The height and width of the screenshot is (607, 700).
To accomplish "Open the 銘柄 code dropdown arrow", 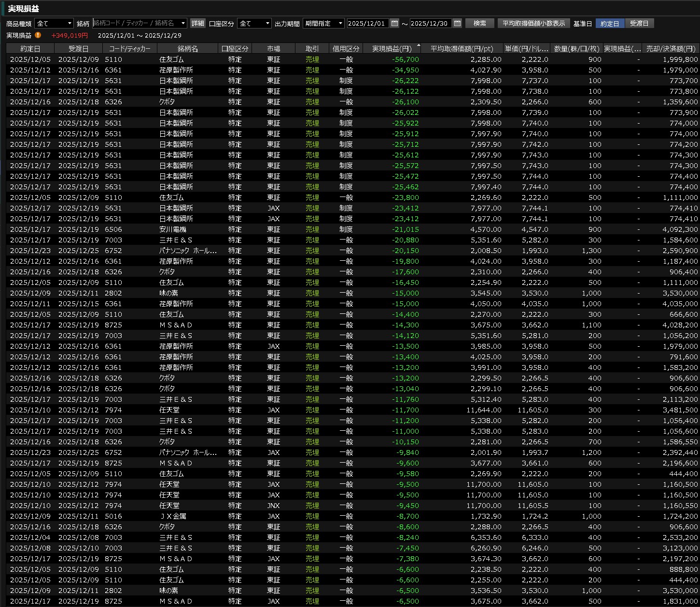I will tap(183, 23).
